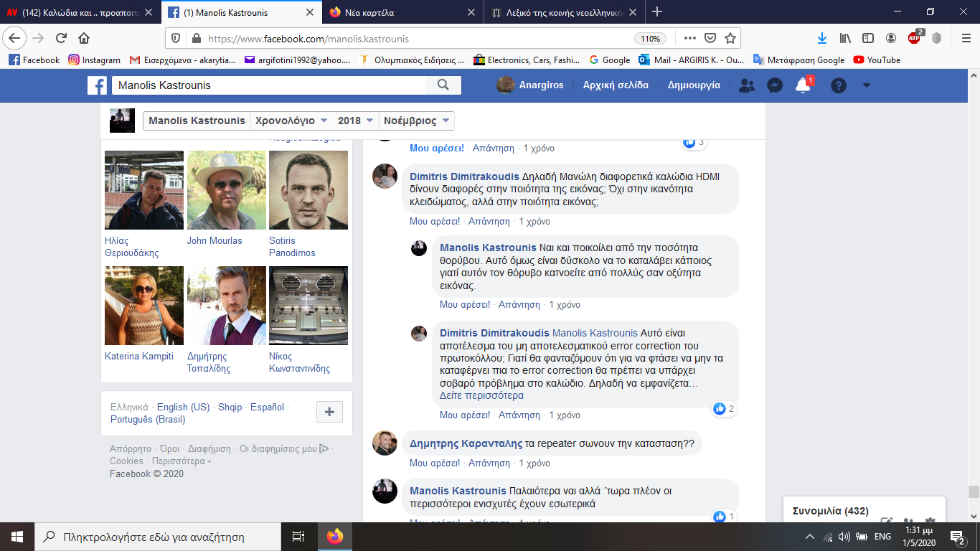Click the friend requests icon

click(746, 85)
